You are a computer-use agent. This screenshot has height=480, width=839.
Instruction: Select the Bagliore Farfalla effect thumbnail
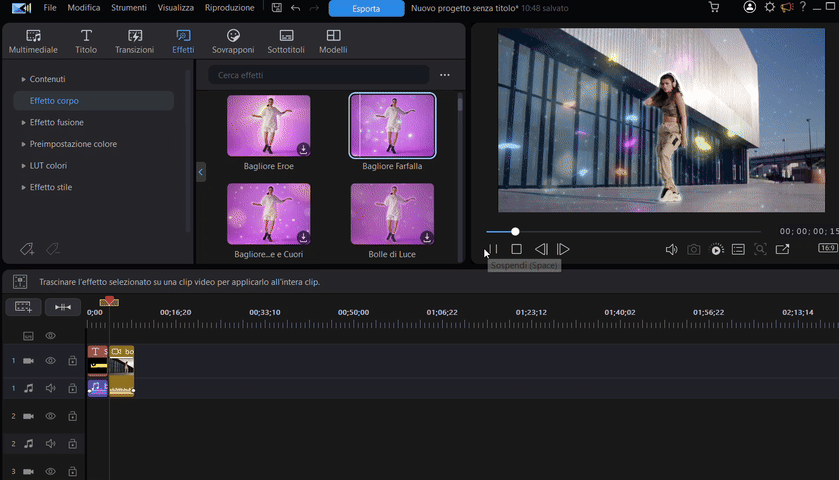[x=392, y=126]
